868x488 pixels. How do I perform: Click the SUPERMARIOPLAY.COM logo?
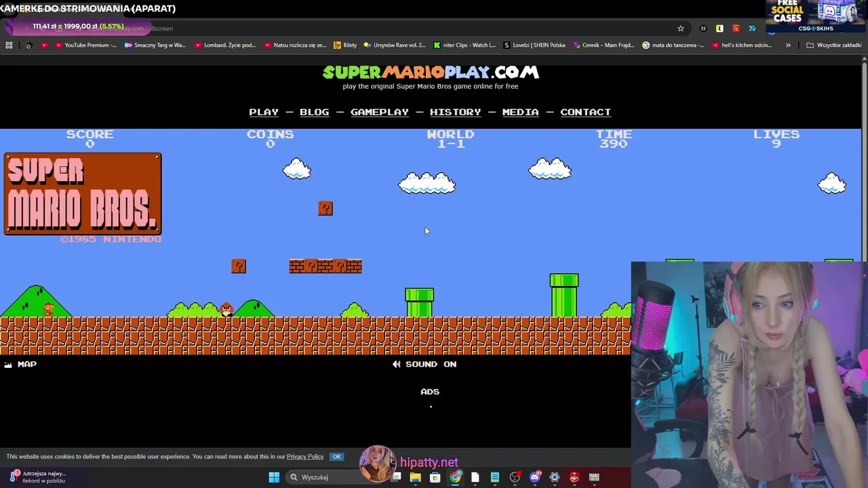point(430,72)
